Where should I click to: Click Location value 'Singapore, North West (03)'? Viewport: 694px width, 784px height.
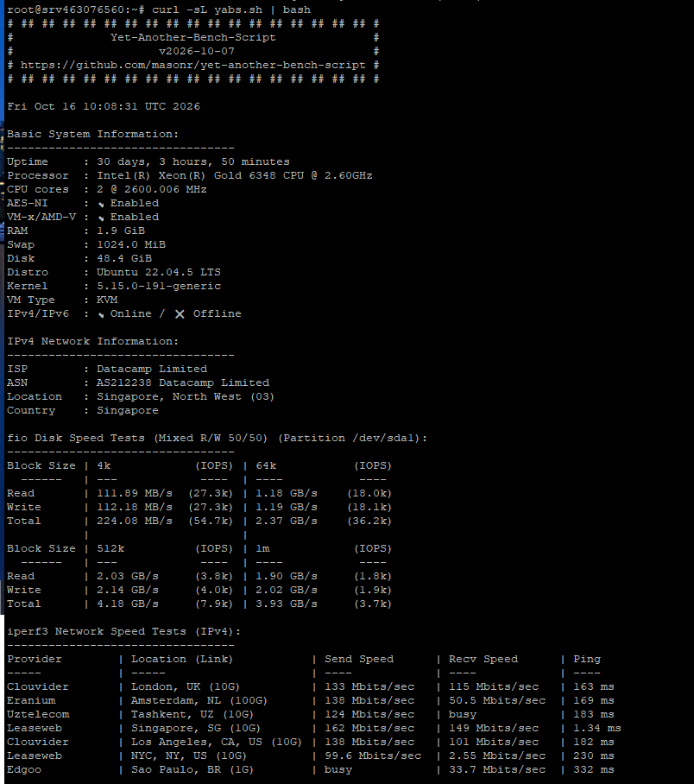[x=186, y=396]
